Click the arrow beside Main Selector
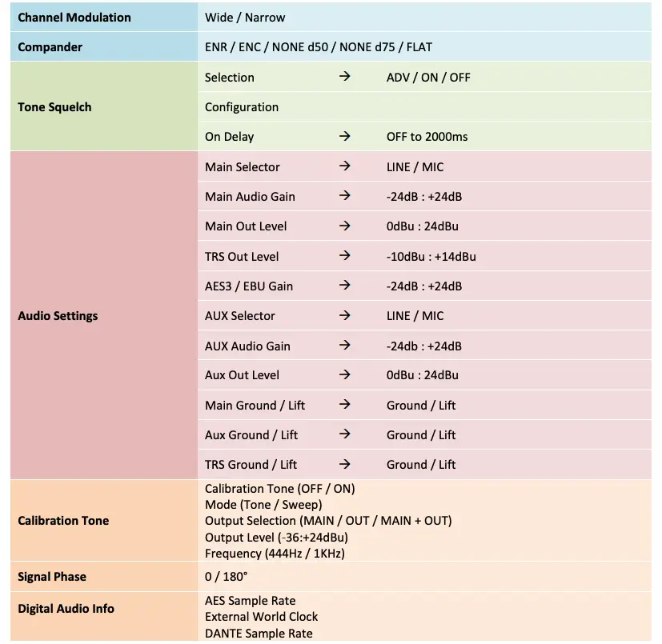 tap(344, 167)
